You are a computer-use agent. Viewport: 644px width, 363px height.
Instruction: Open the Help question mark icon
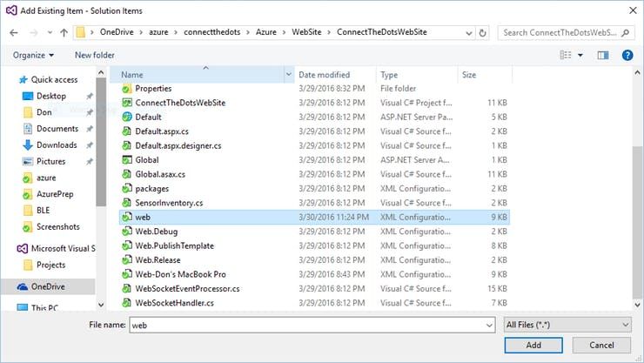[627, 55]
